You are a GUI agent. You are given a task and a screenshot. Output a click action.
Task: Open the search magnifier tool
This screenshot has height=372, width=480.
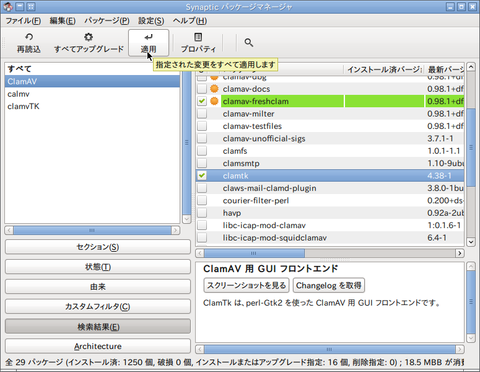(x=249, y=43)
